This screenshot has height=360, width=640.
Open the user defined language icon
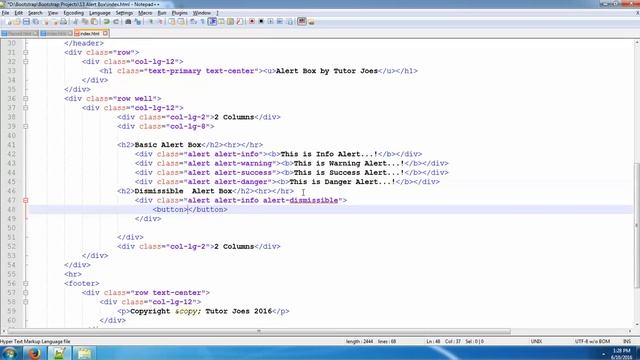(221, 22)
